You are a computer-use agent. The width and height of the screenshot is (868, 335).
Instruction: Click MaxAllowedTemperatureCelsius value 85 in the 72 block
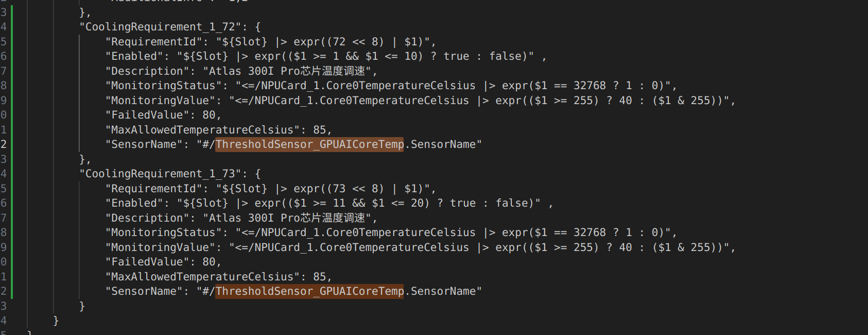(x=319, y=130)
